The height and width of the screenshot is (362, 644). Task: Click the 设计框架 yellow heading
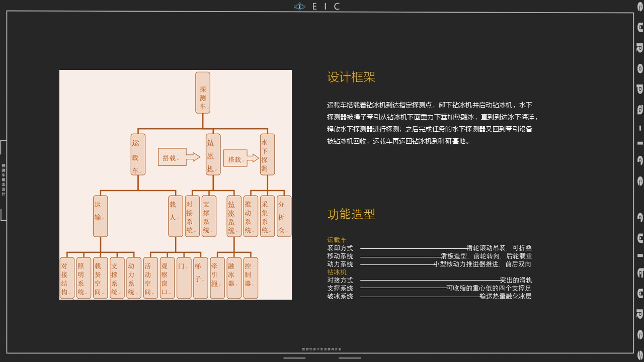pos(351,77)
